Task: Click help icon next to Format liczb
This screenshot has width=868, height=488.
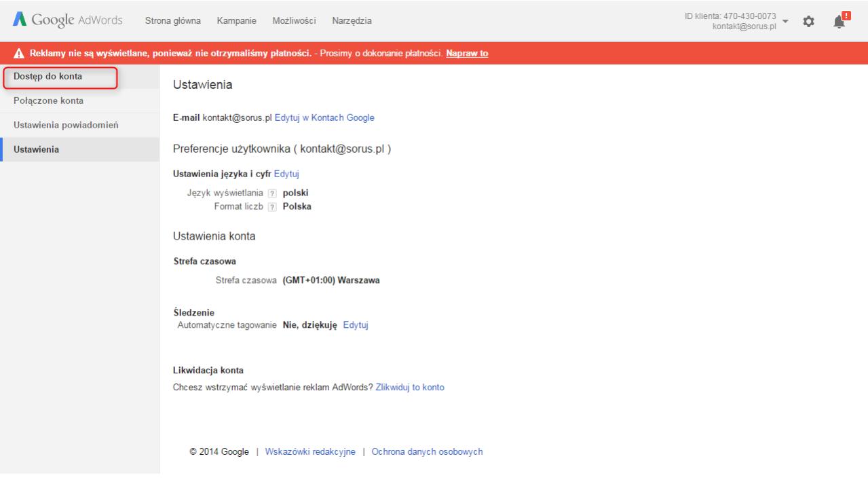Action: 271,208
